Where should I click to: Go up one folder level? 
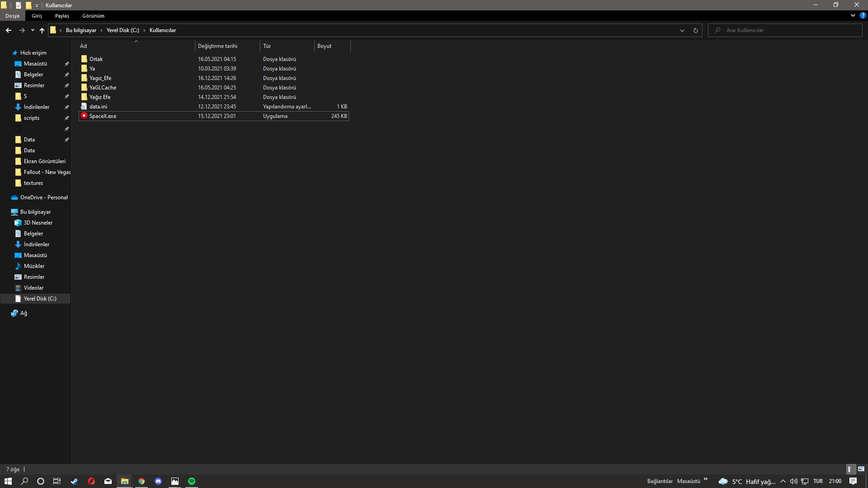[42, 30]
